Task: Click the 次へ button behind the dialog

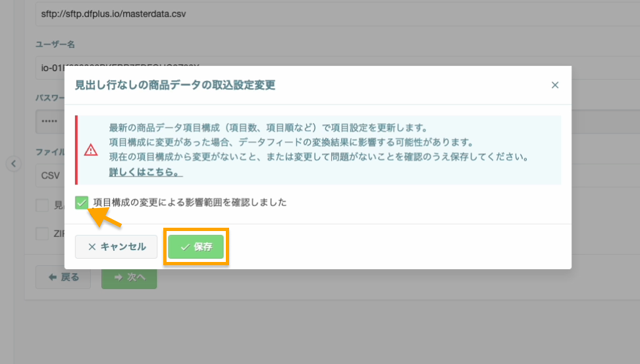Action: pyautogui.click(x=129, y=278)
